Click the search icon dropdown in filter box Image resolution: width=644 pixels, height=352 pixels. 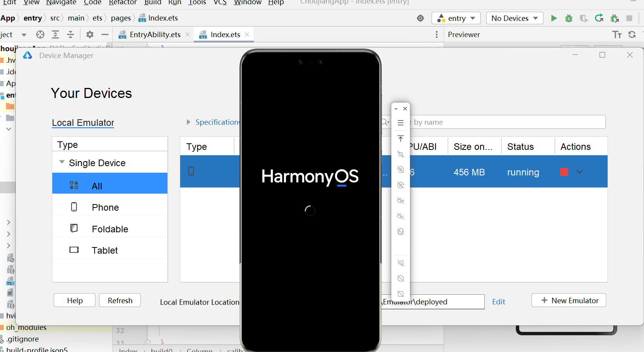coord(385,122)
